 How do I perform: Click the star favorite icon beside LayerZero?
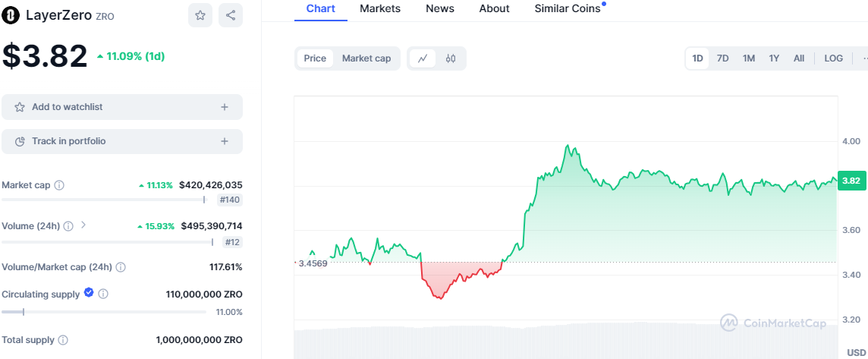pos(200,15)
